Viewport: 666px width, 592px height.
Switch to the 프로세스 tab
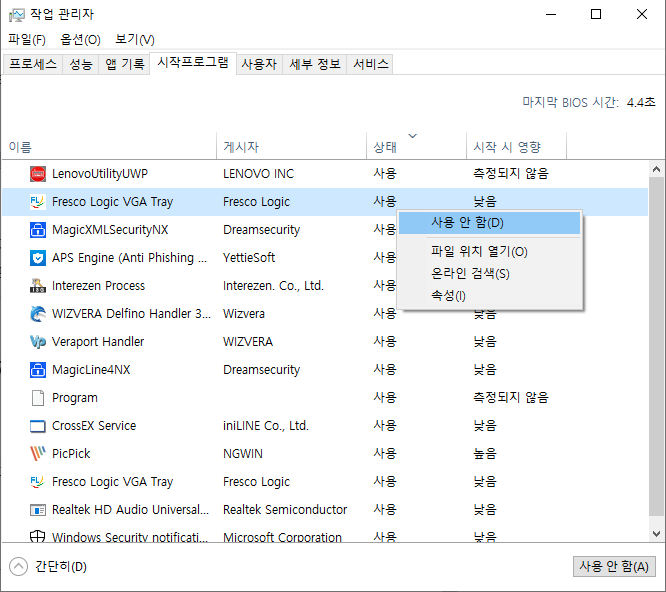click(33, 64)
